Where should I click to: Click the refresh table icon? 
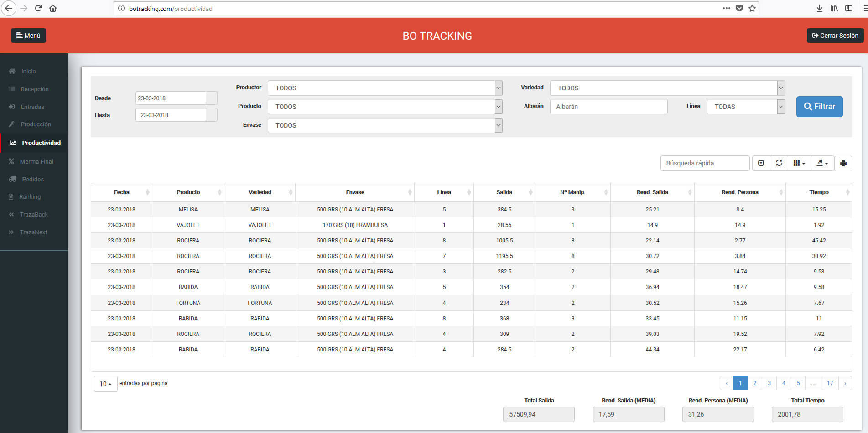[779, 163]
